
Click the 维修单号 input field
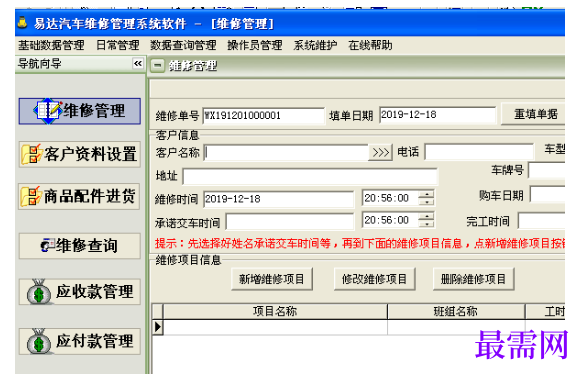(x=264, y=115)
